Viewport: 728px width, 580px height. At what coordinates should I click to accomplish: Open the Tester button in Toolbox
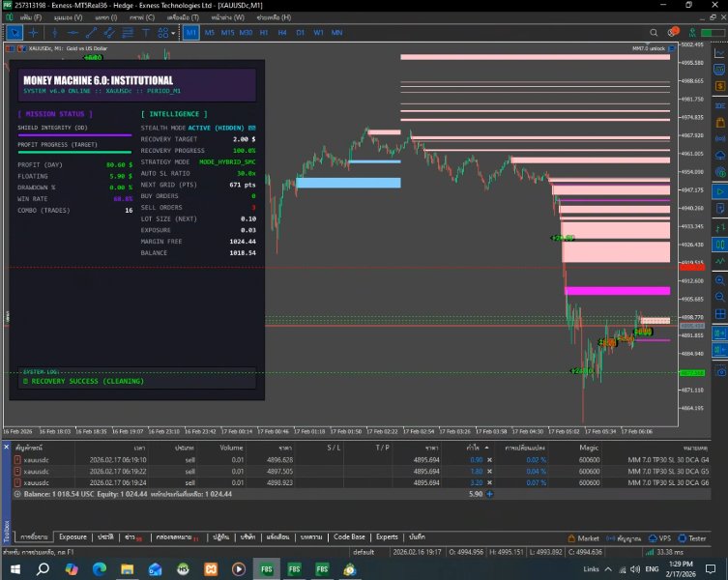click(692, 538)
